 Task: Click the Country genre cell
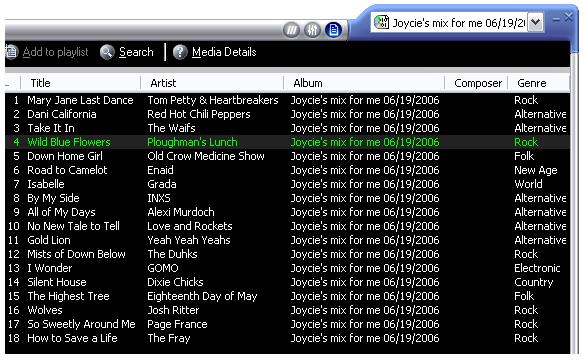(534, 282)
